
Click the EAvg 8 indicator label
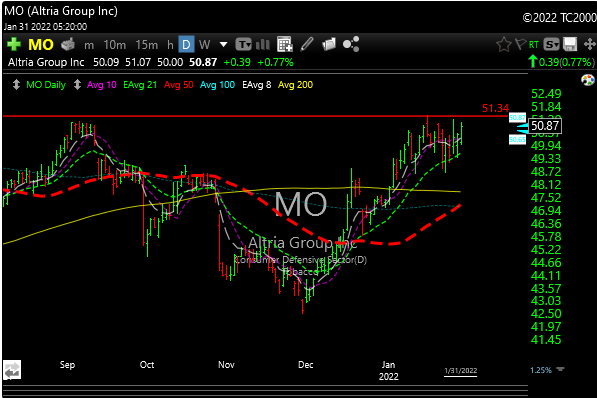257,85
